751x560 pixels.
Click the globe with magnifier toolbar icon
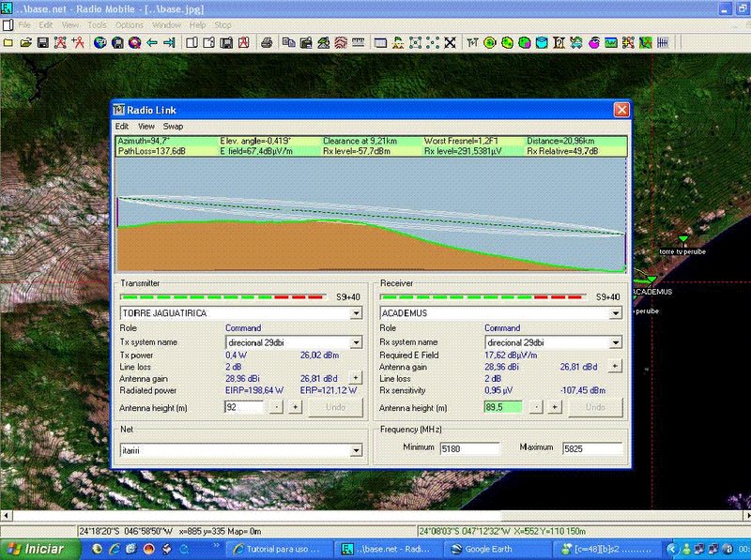[134, 43]
